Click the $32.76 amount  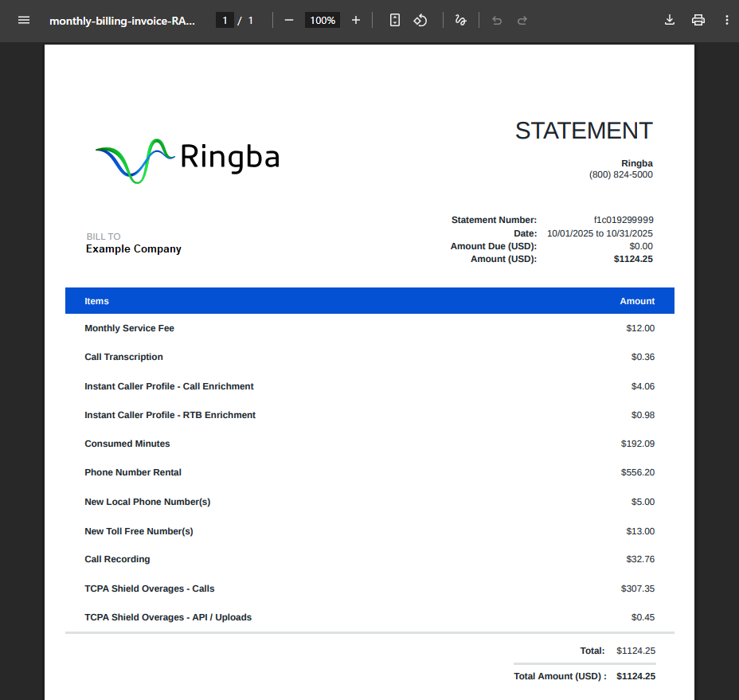point(640,560)
